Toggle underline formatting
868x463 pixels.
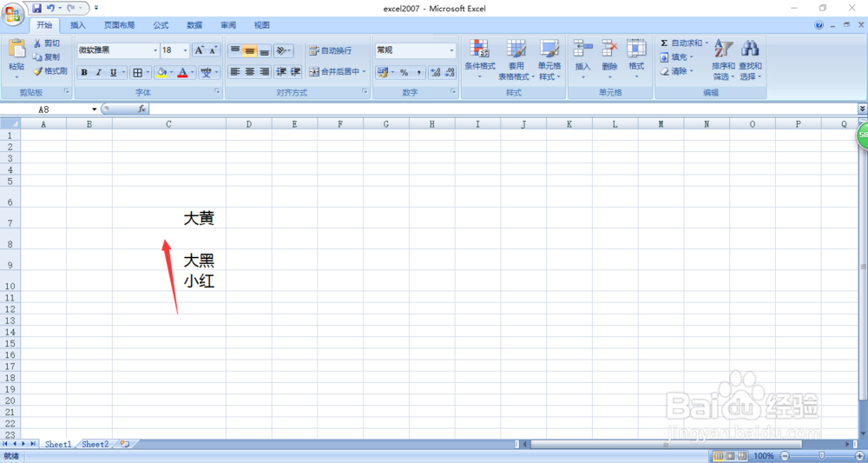[x=113, y=73]
